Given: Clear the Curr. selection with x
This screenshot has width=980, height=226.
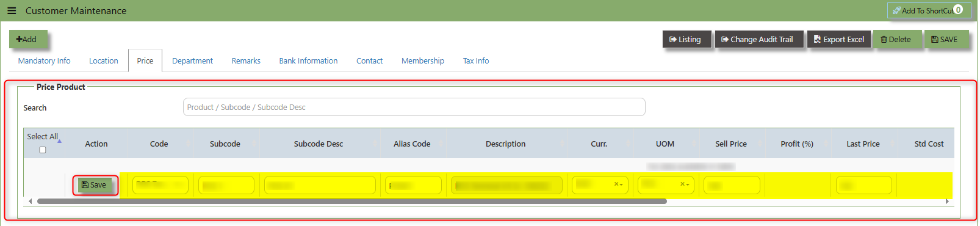Looking at the screenshot, I should [x=616, y=184].
